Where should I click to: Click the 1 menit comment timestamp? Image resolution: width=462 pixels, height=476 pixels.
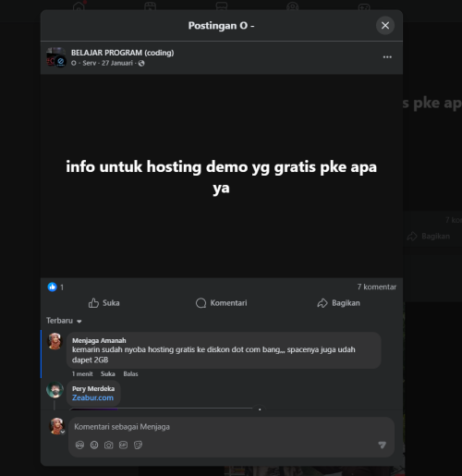82,373
